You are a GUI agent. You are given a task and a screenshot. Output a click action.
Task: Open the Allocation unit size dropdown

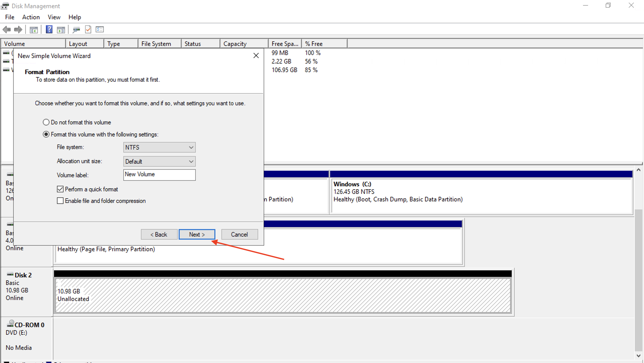click(x=159, y=161)
